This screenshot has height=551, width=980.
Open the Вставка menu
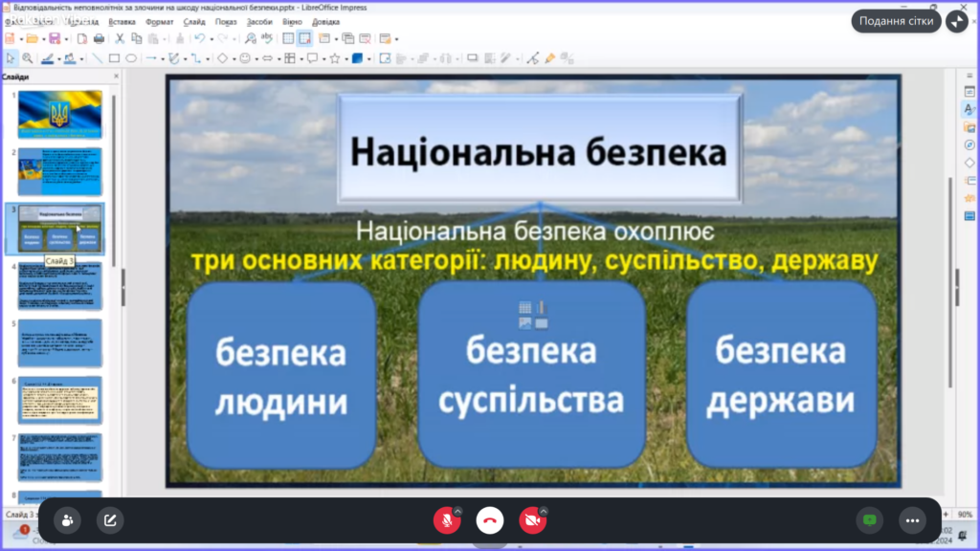click(122, 21)
